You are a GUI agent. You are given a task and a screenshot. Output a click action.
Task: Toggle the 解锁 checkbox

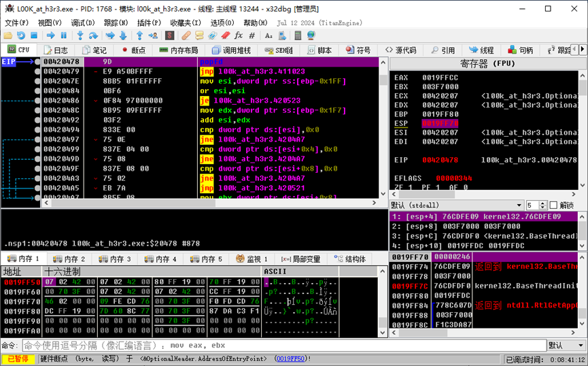coord(552,205)
